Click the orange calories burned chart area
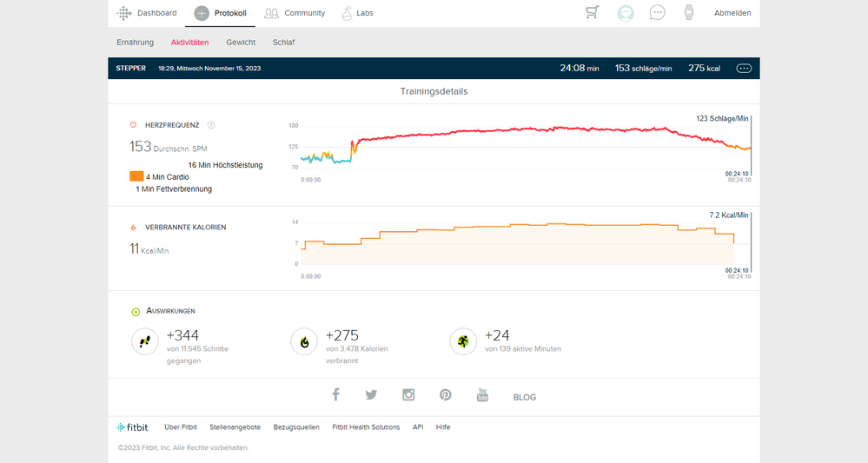The width and height of the screenshot is (868, 463). tap(518, 245)
